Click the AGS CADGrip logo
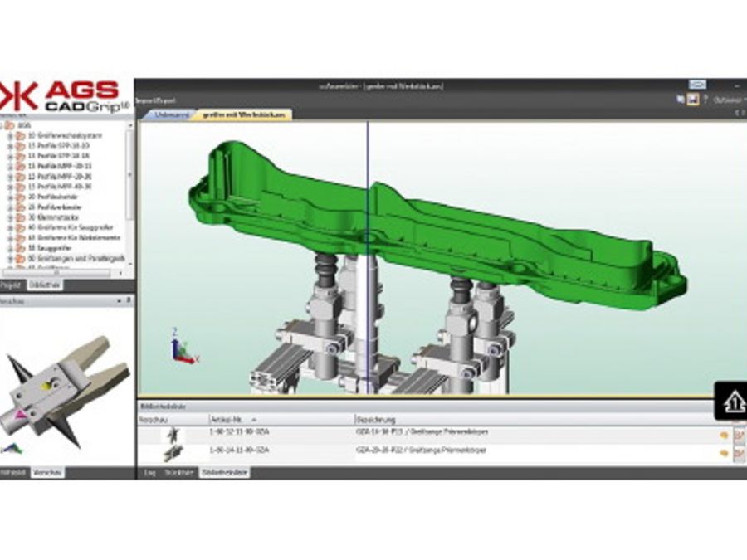Viewport: 747px width, 560px height. 66,97
